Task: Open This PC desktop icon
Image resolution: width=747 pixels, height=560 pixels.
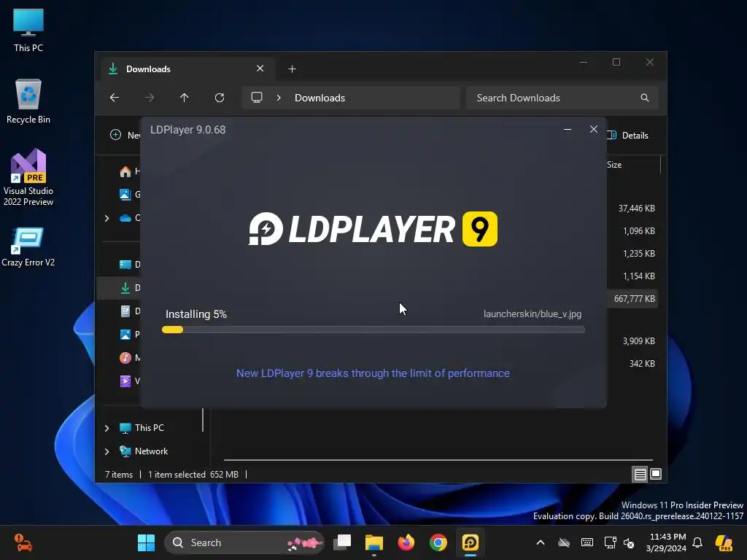Action: (x=28, y=31)
